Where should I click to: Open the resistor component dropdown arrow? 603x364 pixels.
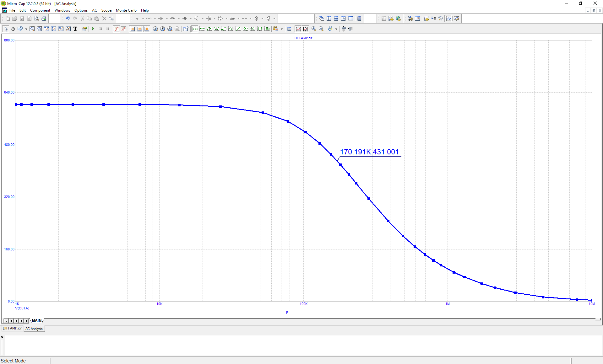click(155, 19)
